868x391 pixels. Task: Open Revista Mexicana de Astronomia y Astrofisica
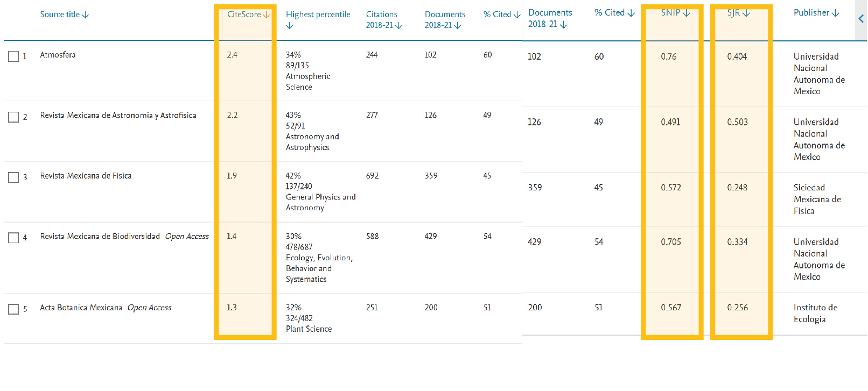pyautogui.click(x=118, y=115)
